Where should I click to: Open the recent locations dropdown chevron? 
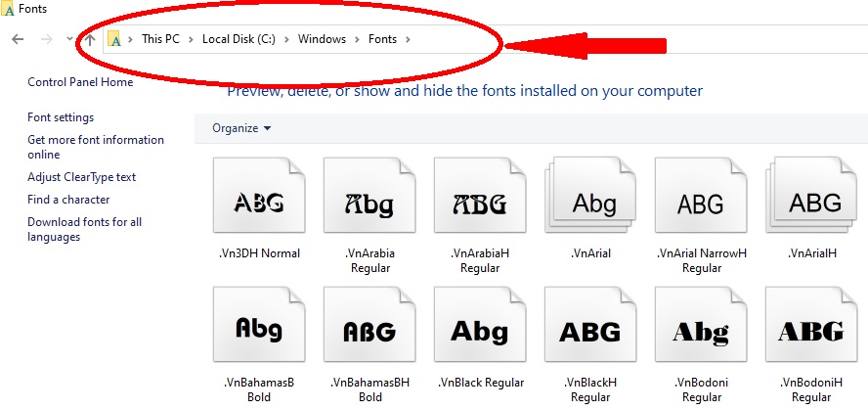(x=68, y=39)
